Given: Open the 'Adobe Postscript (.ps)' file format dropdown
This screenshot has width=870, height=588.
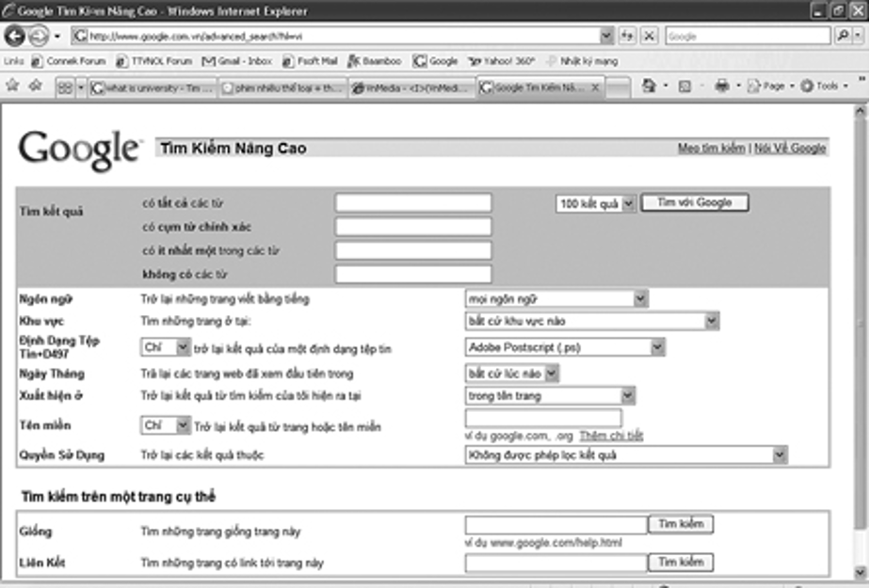Looking at the screenshot, I should [656, 347].
